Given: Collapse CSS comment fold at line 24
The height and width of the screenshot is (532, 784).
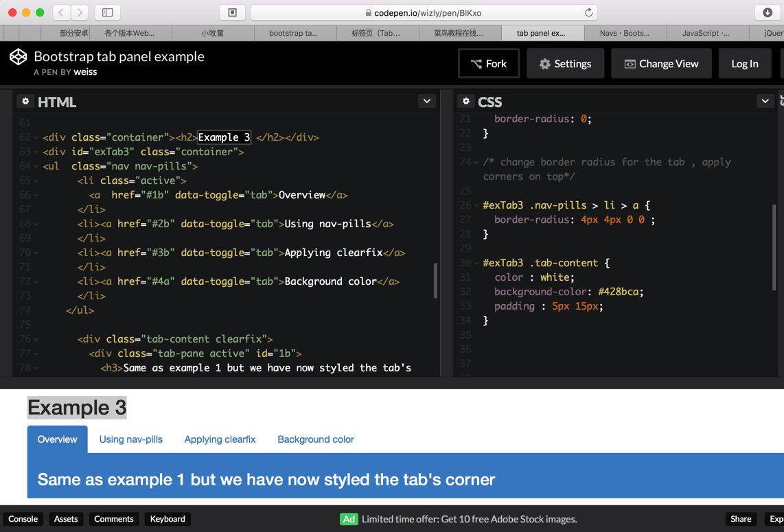Looking at the screenshot, I should 476,163.
